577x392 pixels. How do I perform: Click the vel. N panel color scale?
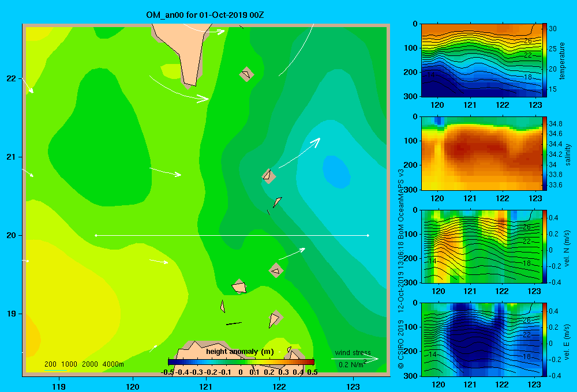click(544, 247)
